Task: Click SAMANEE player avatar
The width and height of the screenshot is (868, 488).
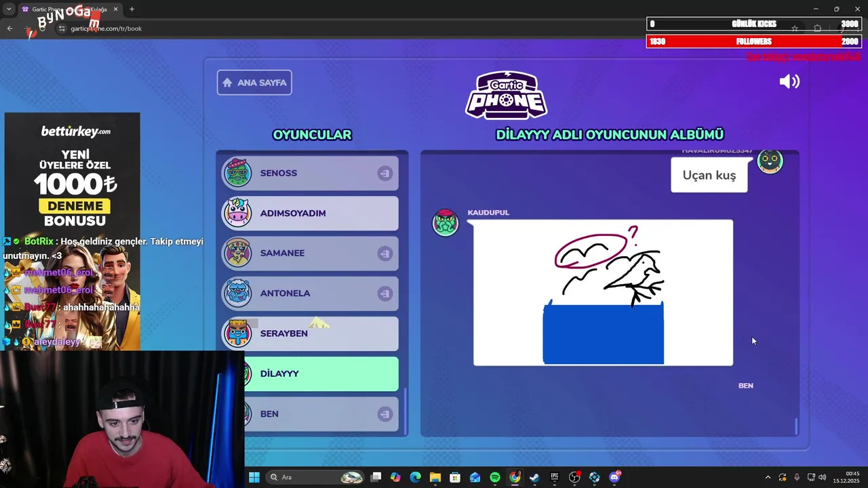Action: (x=237, y=253)
